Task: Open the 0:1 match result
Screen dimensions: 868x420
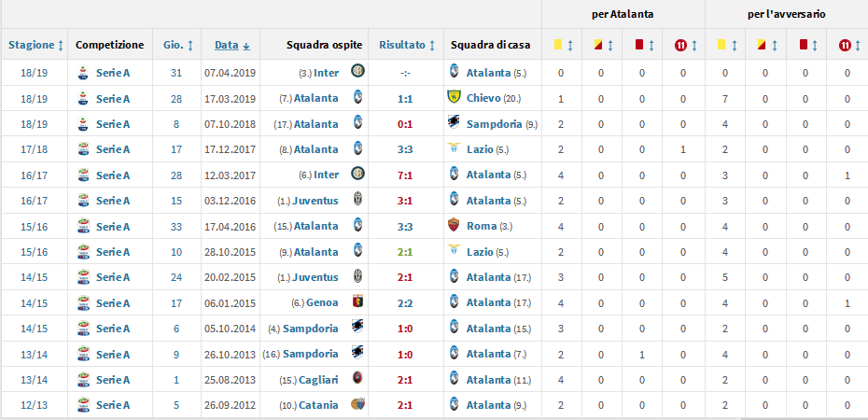Action: pos(405,123)
